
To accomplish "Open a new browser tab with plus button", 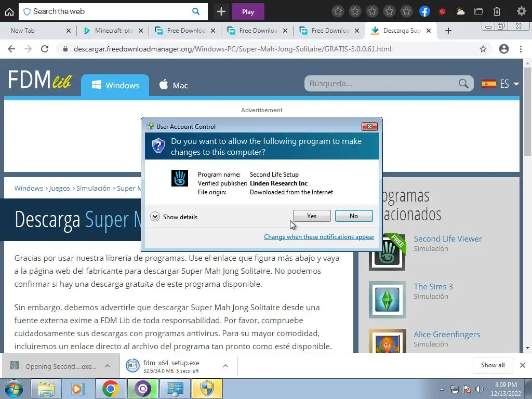I will click(448, 31).
